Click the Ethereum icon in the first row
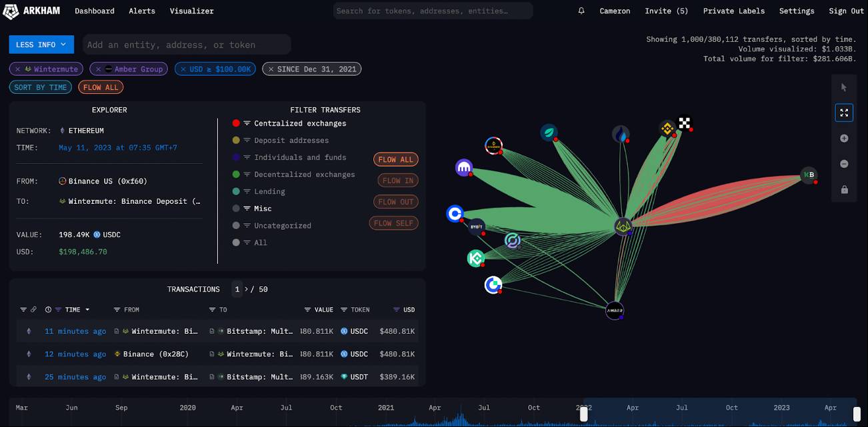Image resolution: width=868 pixels, height=427 pixels. click(29, 331)
